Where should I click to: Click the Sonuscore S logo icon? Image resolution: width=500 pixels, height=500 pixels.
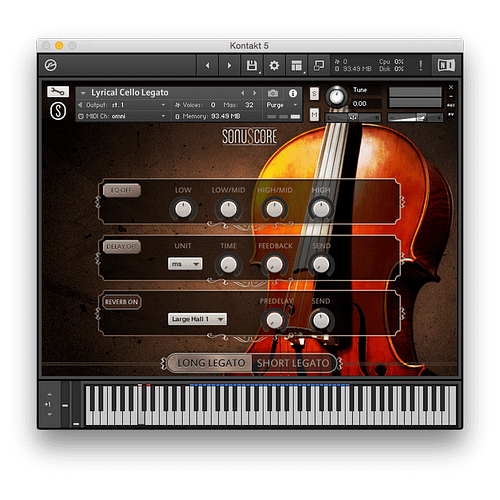point(58,111)
